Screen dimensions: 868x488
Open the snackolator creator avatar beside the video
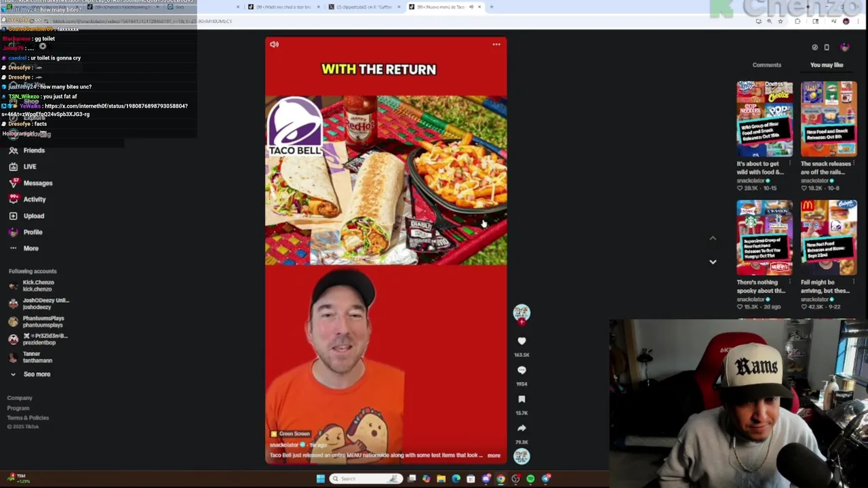click(x=521, y=312)
